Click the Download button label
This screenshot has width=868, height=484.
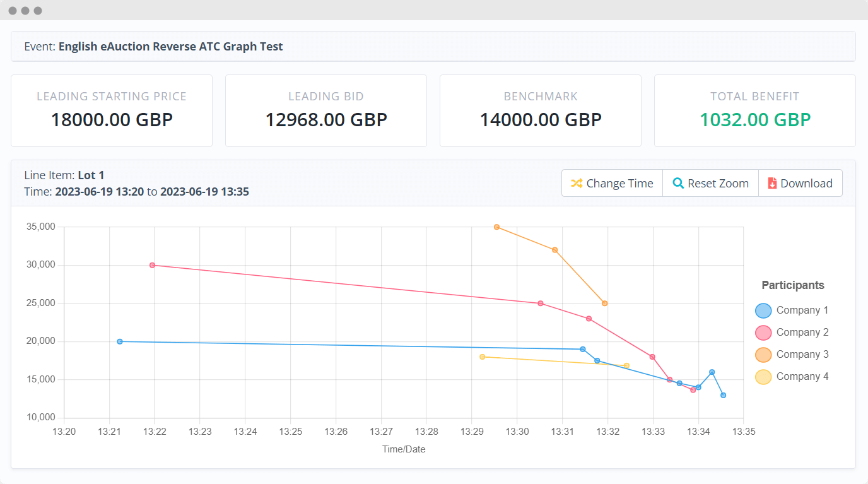click(x=806, y=184)
